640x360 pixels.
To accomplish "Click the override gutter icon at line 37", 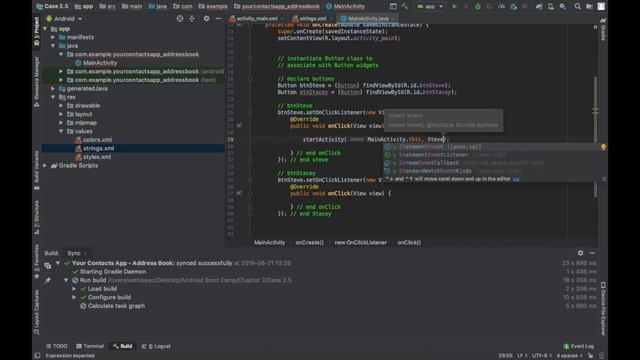I will pos(239,193).
